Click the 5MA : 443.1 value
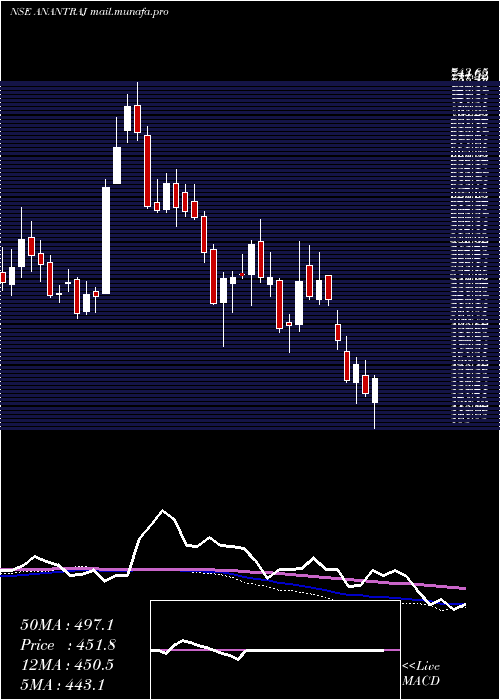Screen dimensions: 500x700 click(x=62, y=684)
